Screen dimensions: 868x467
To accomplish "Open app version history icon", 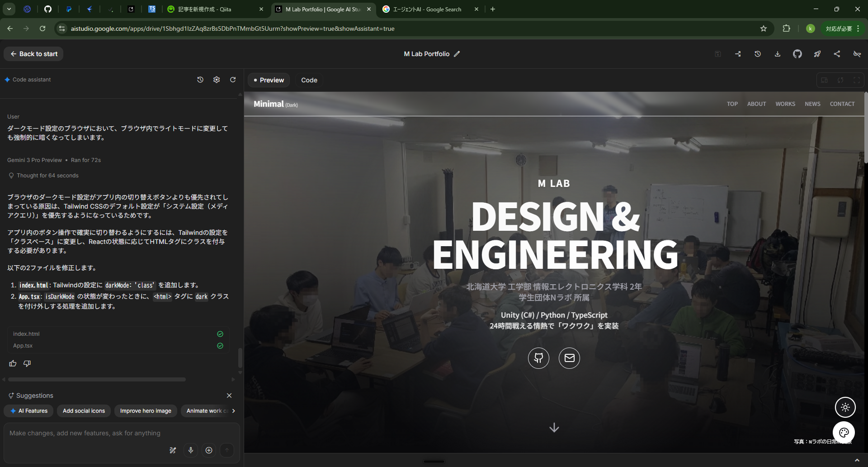I will click(758, 54).
